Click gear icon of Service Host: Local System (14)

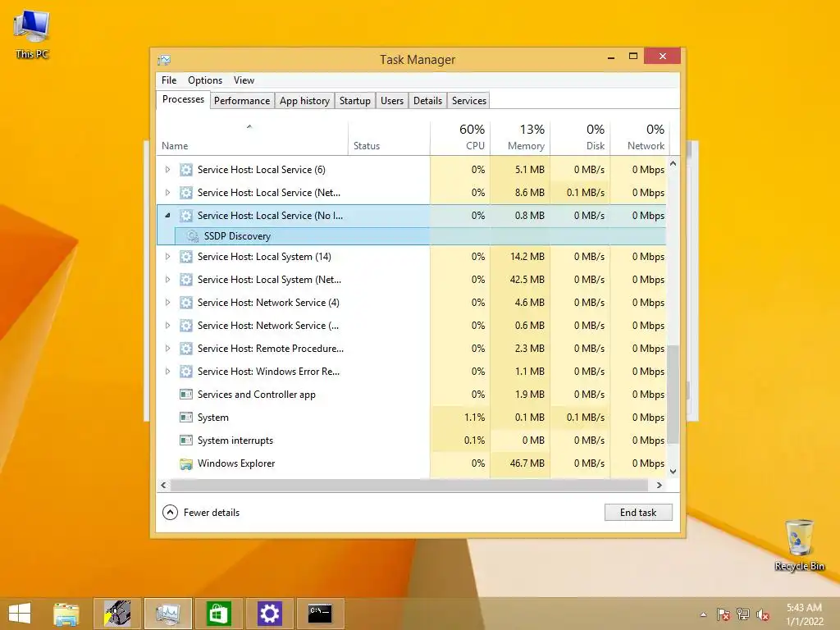tap(186, 257)
